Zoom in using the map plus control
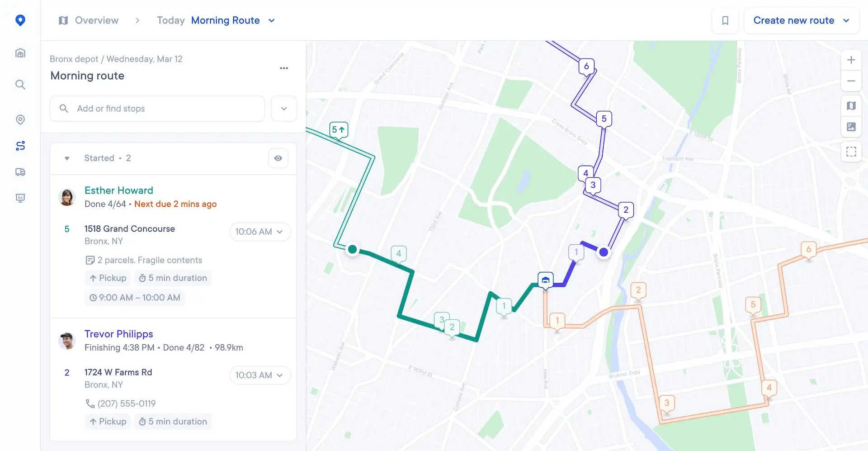This screenshot has height=451, width=868. click(851, 60)
